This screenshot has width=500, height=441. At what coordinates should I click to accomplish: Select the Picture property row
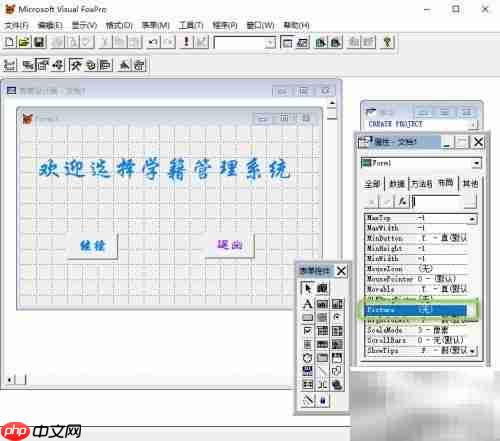(x=415, y=310)
